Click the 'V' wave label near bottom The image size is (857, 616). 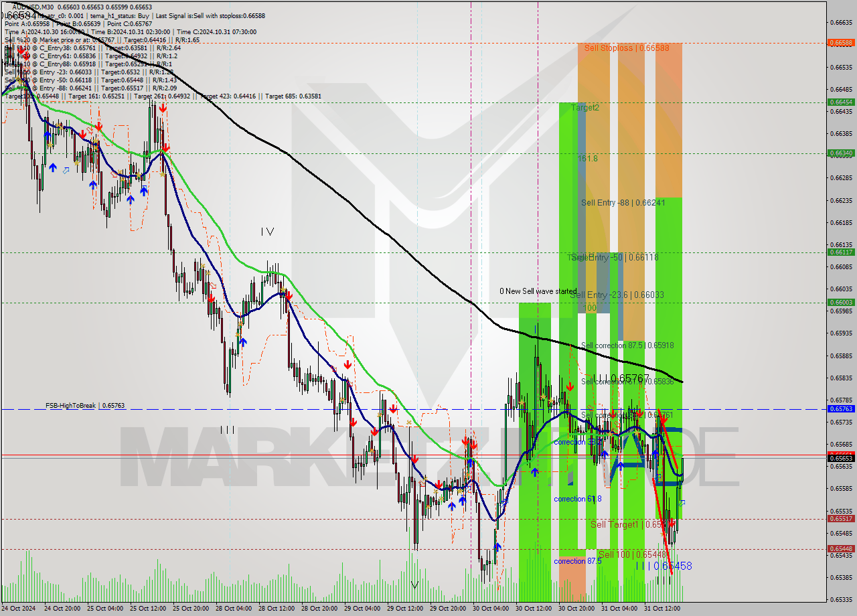[x=414, y=585]
